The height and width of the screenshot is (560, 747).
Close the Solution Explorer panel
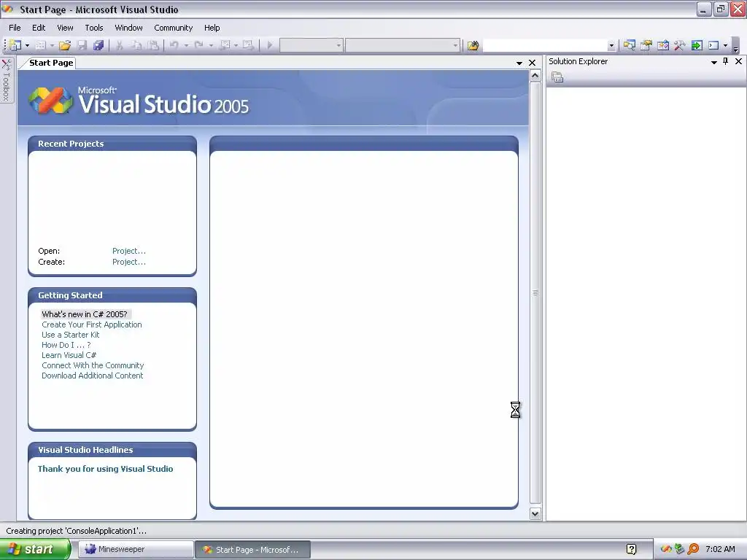pyautogui.click(x=738, y=61)
